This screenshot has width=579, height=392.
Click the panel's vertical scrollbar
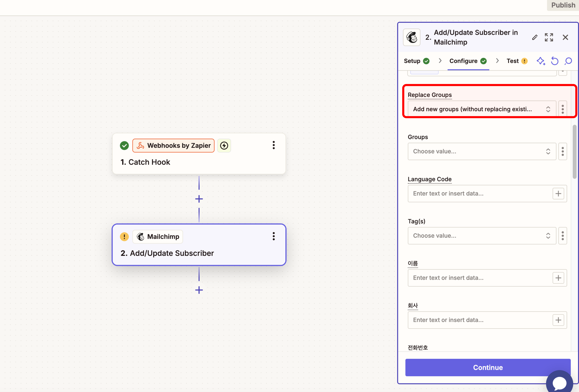(574, 152)
